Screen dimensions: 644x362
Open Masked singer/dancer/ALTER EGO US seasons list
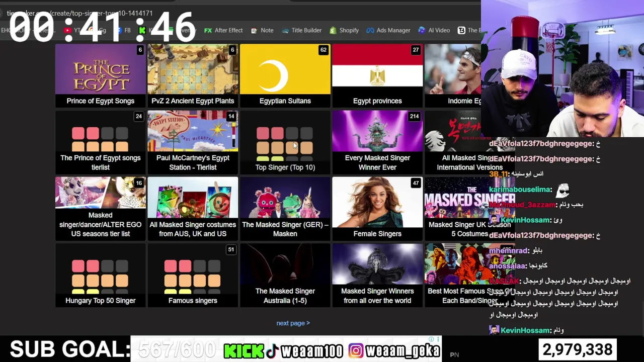[101, 208]
